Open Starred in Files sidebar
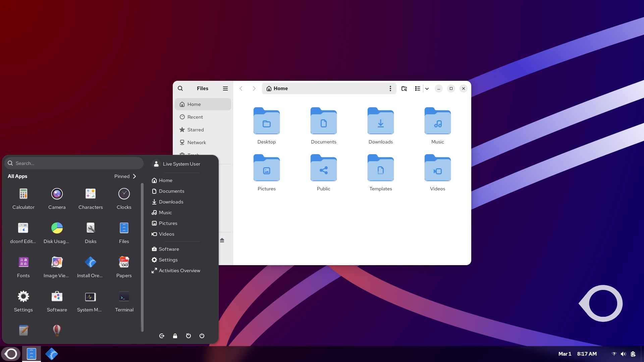Viewport: 644px width, 362px height. click(x=196, y=130)
